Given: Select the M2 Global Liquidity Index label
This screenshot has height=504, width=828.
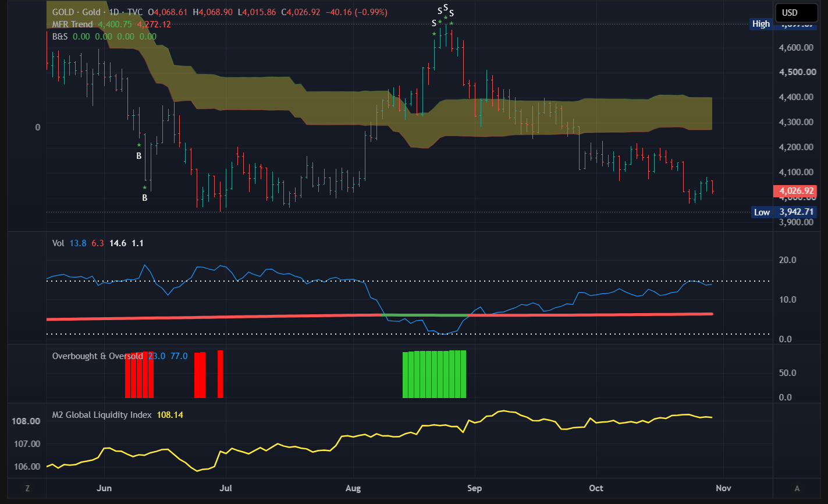Looking at the screenshot, I should point(102,415).
